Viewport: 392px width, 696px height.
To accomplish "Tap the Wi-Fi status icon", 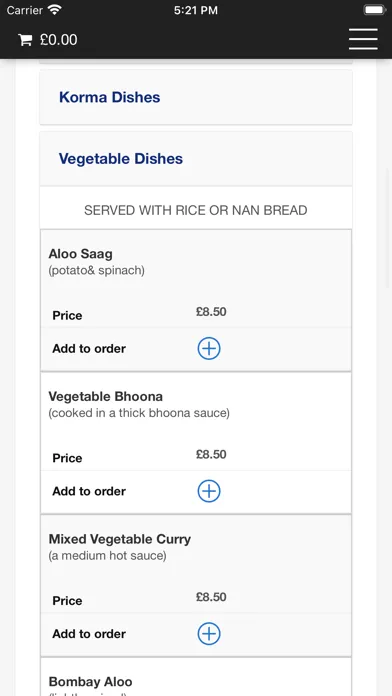I will point(55,9).
